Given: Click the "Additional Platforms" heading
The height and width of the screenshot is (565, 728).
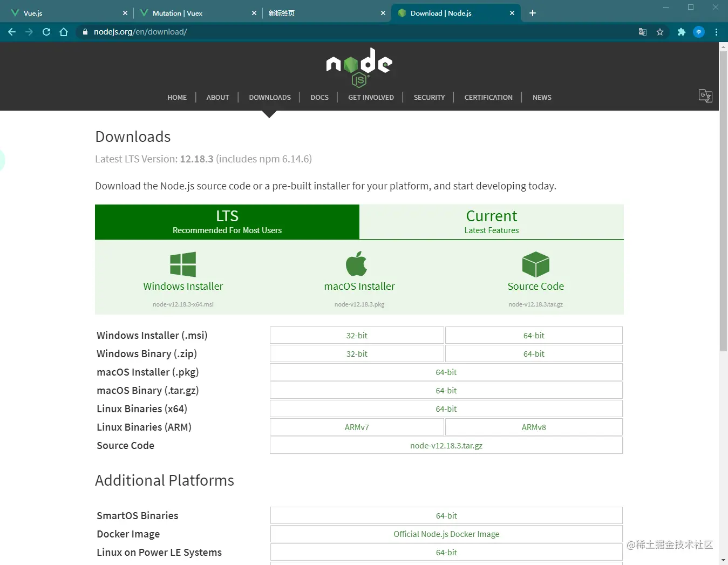Looking at the screenshot, I should click(x=165, y=480).
